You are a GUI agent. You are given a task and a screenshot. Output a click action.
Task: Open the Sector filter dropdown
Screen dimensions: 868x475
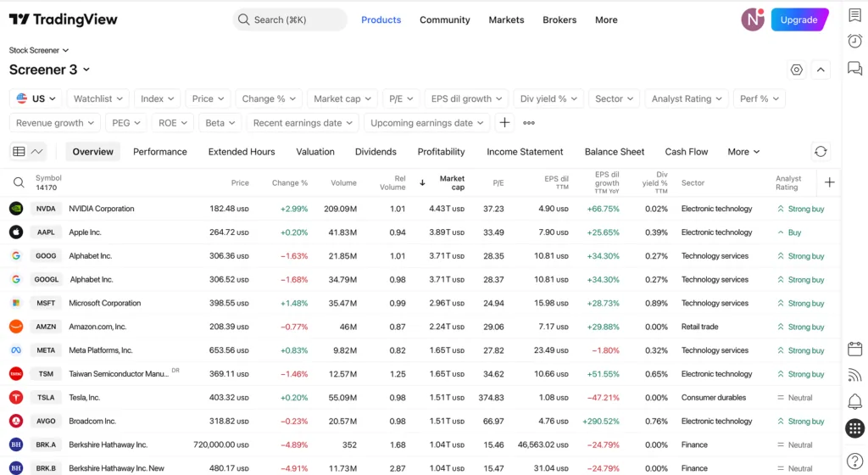click(614, 98)
